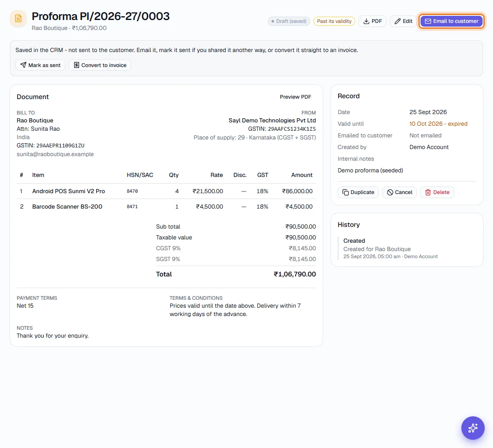Image resolution: width=493 pixels, height=448 pixels.
Task: Click the Draft (saved) status badge
Action: [289, 21]
